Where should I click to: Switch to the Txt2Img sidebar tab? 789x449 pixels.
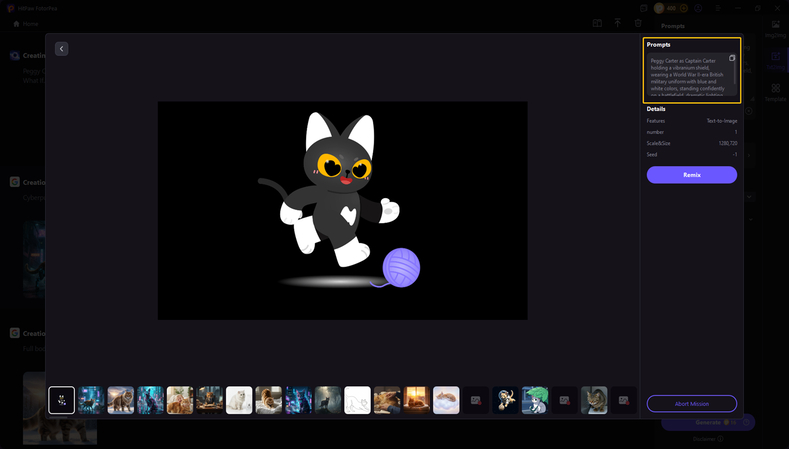[775, 60]
